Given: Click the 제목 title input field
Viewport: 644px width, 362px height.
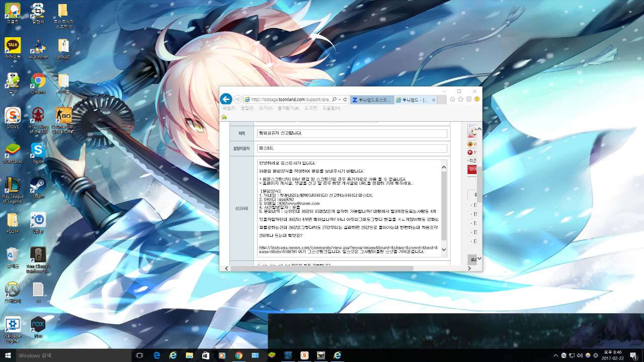Looking at the screenshot, I should click(x=352, y=133).
